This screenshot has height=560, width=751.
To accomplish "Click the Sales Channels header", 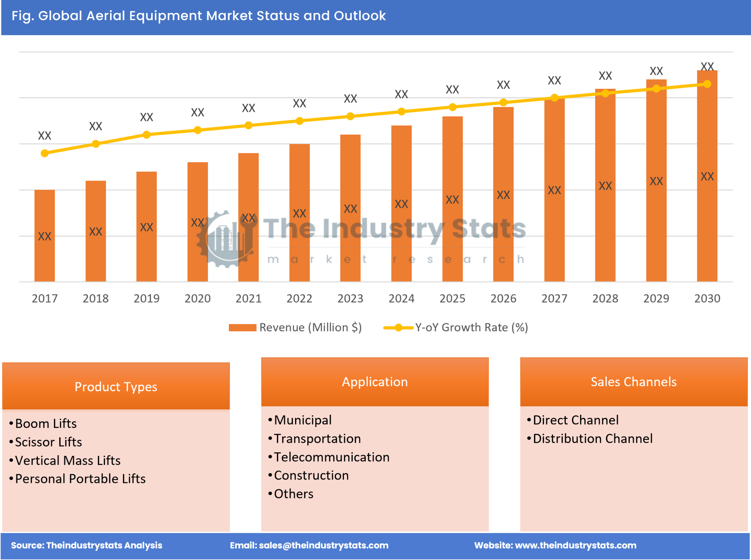I will (634, 382).
